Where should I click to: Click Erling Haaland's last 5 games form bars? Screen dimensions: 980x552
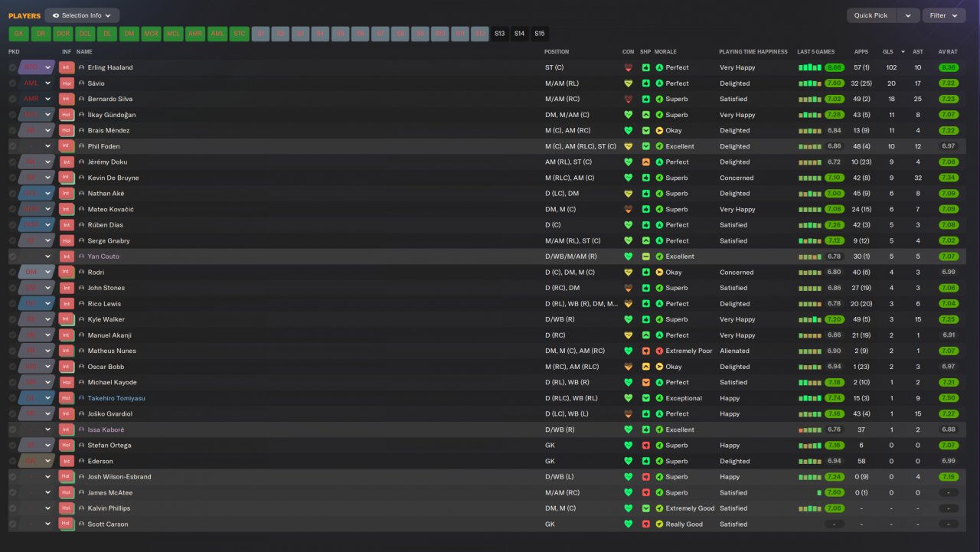[809, 67]
